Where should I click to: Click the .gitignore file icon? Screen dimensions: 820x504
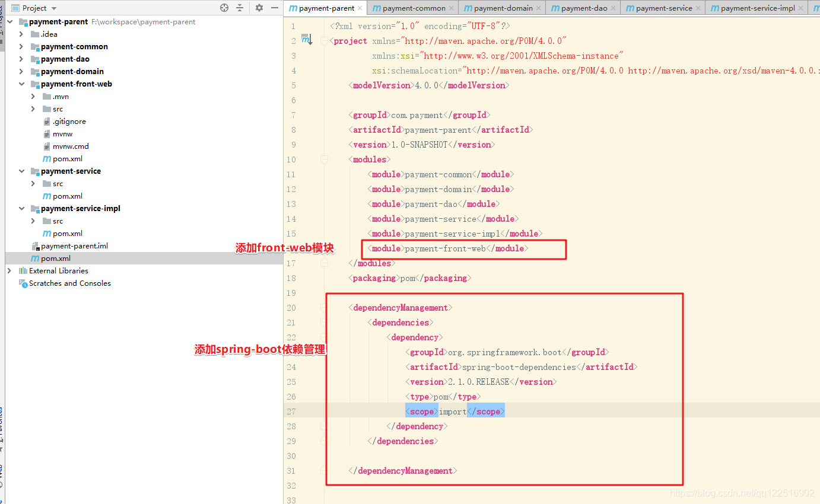click(x=47, y=122)
